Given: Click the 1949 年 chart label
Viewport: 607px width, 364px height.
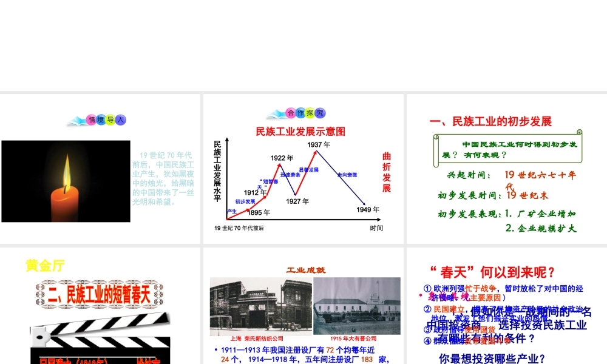Looking at the screenshot, I should point(368,209).
